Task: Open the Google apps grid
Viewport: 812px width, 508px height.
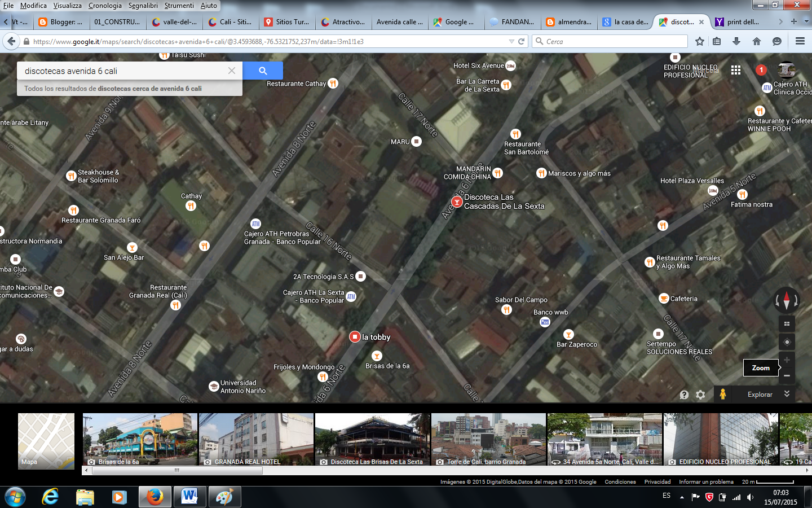Action: click(x=736, y=70)
